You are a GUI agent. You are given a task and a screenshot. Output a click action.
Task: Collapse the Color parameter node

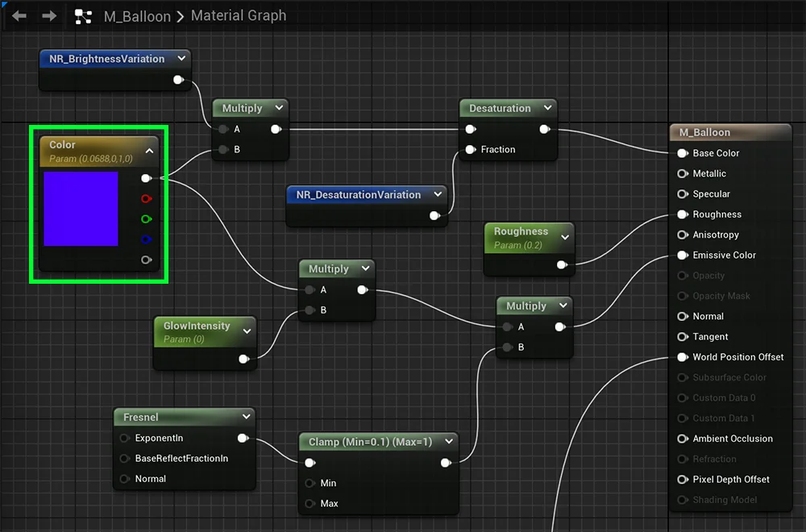pos(149,151)
